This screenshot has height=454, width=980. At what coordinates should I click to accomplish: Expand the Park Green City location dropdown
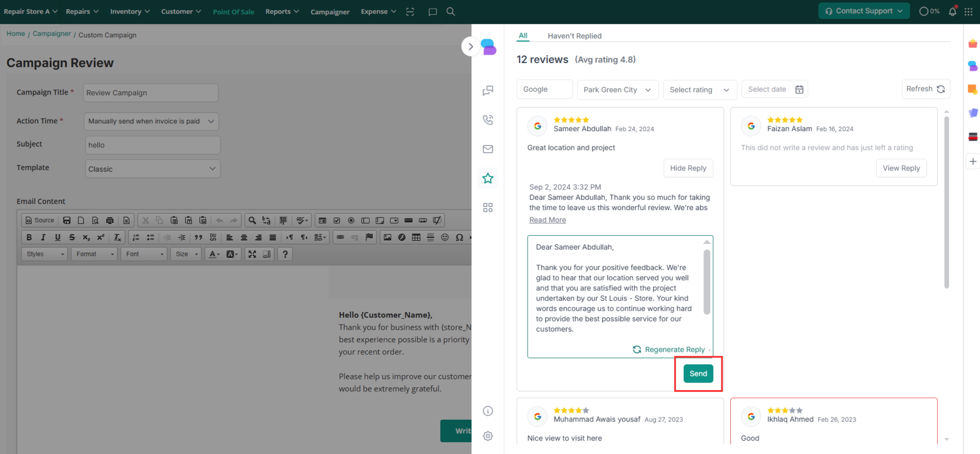[617, 90]
